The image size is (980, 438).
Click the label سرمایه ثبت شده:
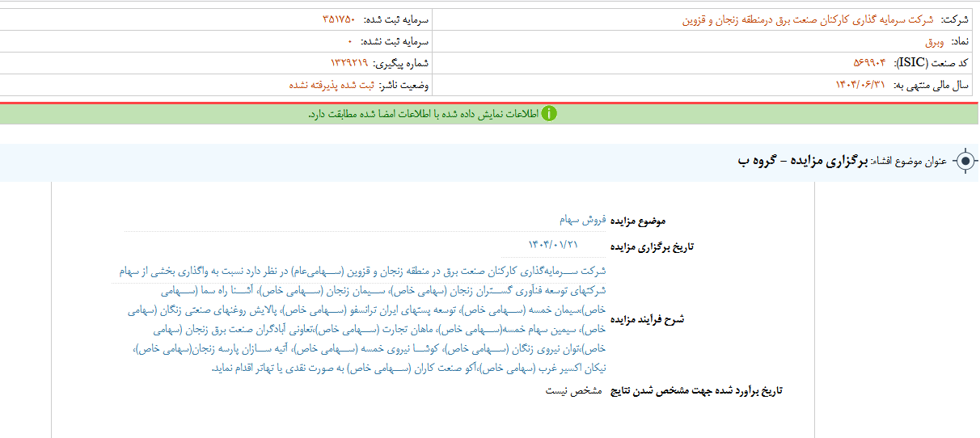point(396,20)
